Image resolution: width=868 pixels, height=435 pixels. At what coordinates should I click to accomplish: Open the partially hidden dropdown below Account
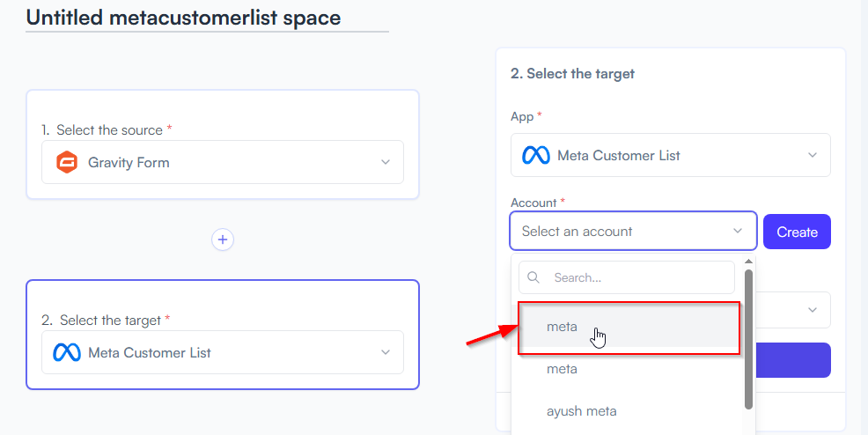pyautogui.click(x=792, y=310)
